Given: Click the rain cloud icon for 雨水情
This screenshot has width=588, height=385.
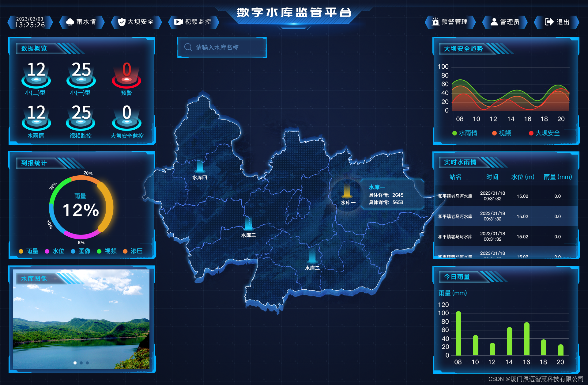Looking at the screenshot, I should point(70,22).
